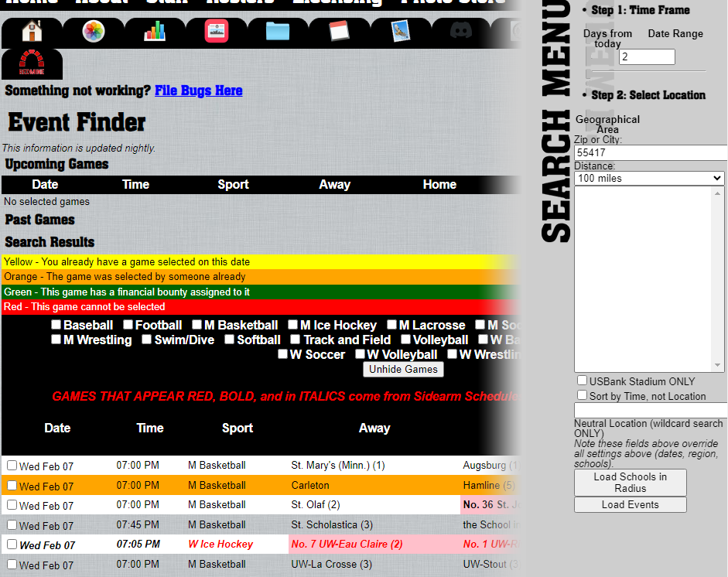The width and height of the screenshot is (728, 577).
Task: Click Load Schools in Radius button
Action: pos(630,483)
